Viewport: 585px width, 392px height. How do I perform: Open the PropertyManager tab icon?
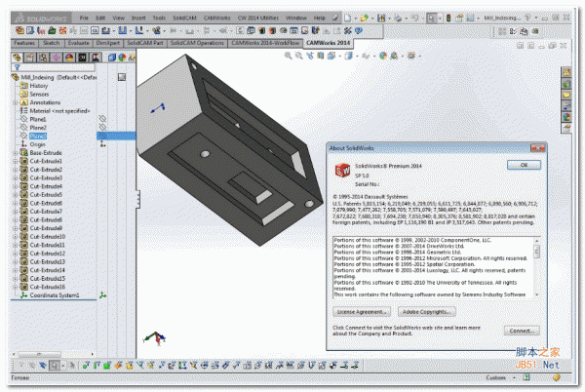pyautogui.click(x=30, y=58)
